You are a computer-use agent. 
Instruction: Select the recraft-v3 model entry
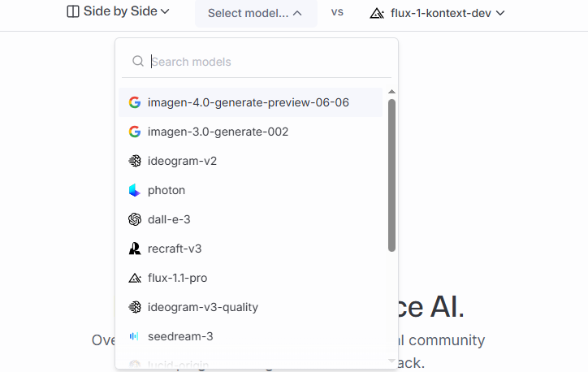(x=175, y=249)
